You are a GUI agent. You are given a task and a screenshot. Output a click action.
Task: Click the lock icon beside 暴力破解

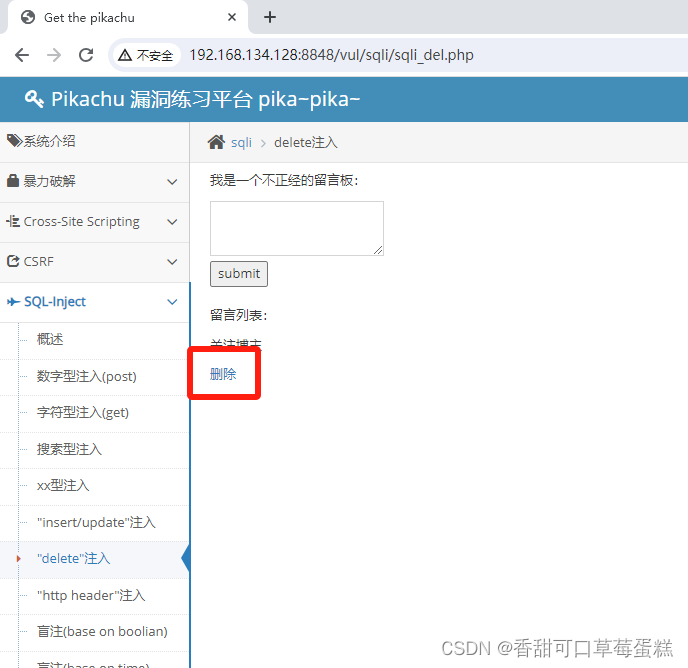(x=13, y=180)
